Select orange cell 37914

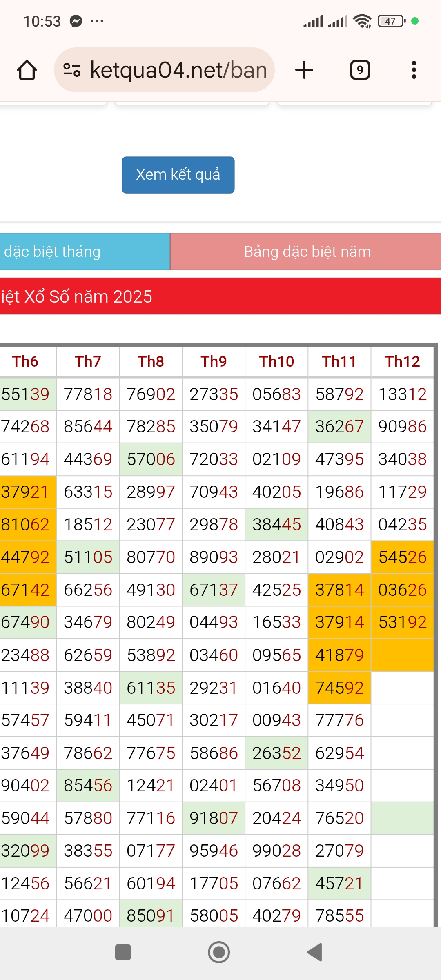pyautogui.click(x=340, y=622)
